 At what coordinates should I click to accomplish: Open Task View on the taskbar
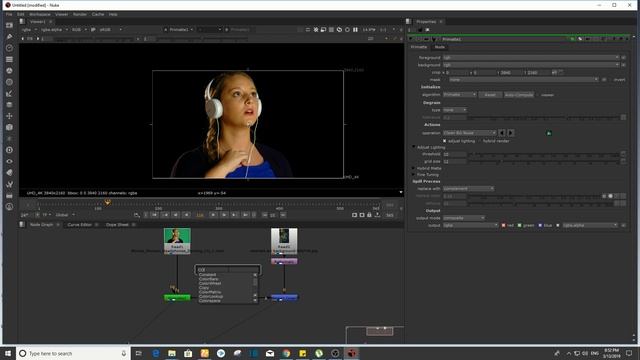coord(139,353)
